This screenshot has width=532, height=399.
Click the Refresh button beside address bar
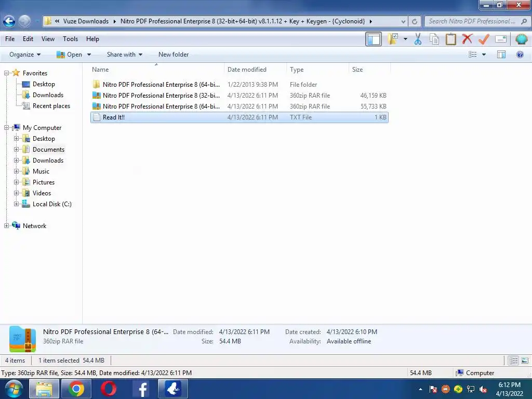pyautogui.click(x=415, y=21)
